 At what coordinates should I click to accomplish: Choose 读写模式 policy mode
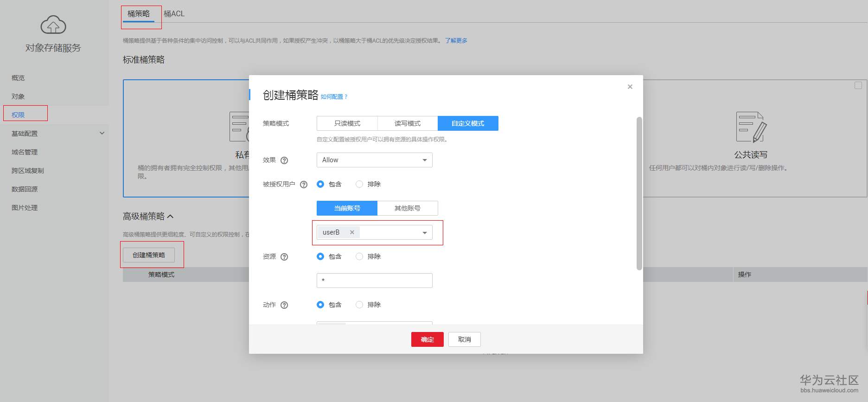(408, 123)
